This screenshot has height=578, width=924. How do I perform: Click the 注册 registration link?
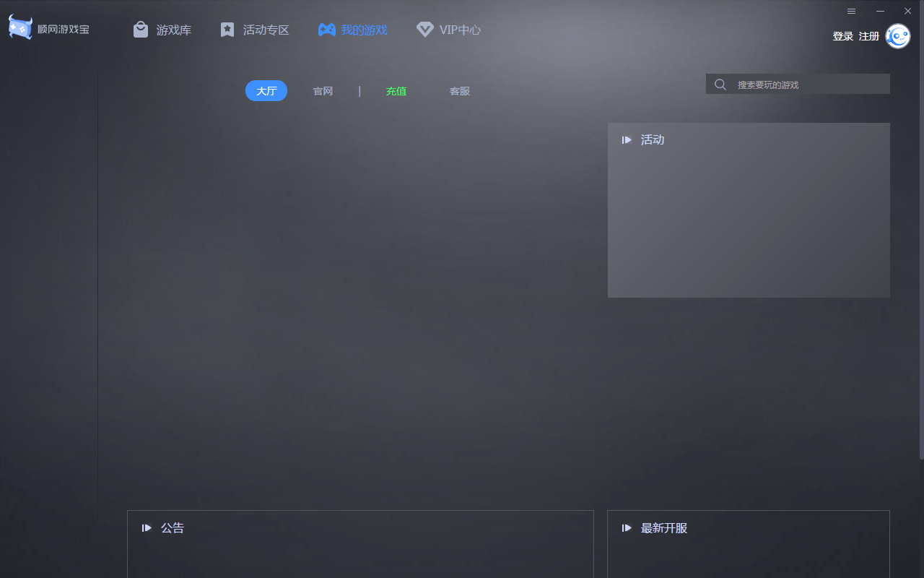click(868, 35)
